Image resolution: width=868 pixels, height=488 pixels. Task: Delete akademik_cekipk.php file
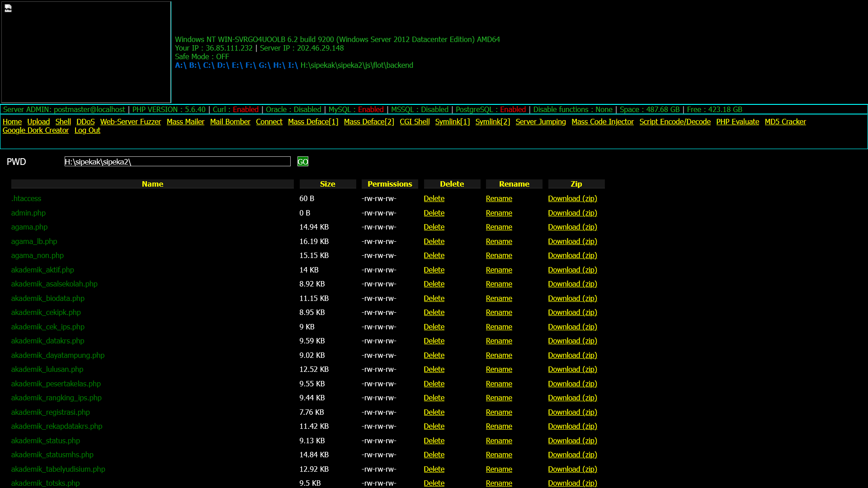coord(434,312)
